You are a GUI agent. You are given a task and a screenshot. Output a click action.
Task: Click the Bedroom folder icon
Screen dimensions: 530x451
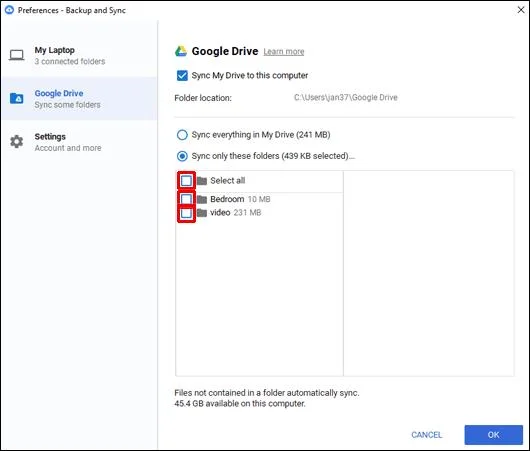point(202,199)
